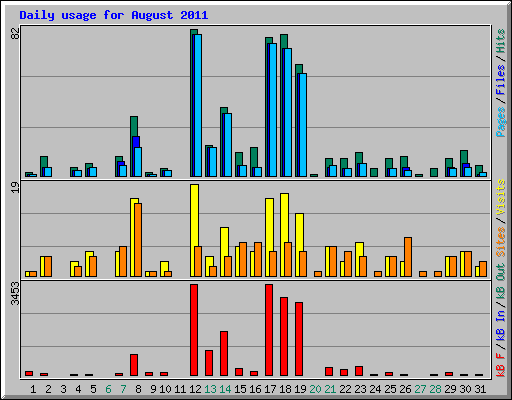
Task: Select the hits axis value 82
Action: [x=15, y=33]
